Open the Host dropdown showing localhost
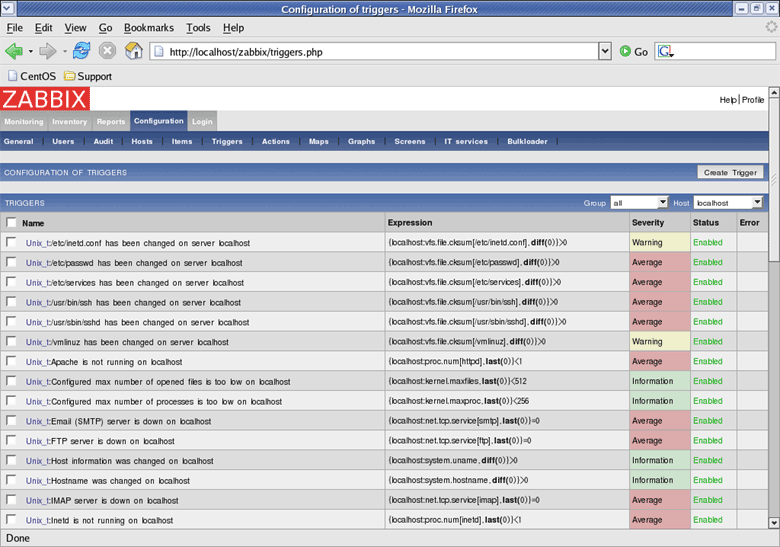This screenshot has width=780, height=547. [x=728, y=203]
